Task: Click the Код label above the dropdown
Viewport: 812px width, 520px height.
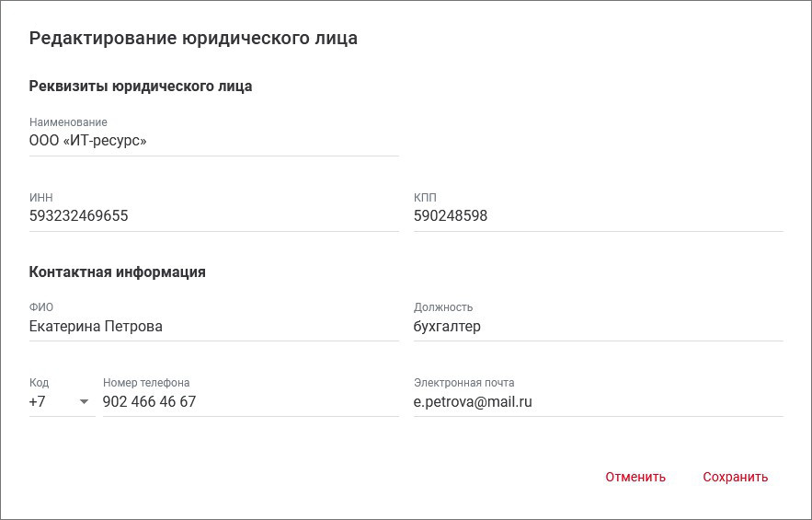Action: pos(39,383)
